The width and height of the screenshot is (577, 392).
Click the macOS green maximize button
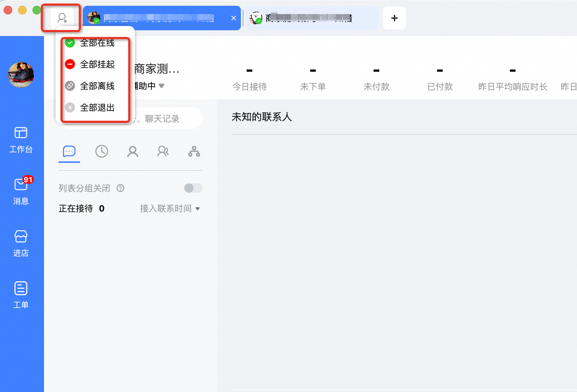click(x=37, y=10)
